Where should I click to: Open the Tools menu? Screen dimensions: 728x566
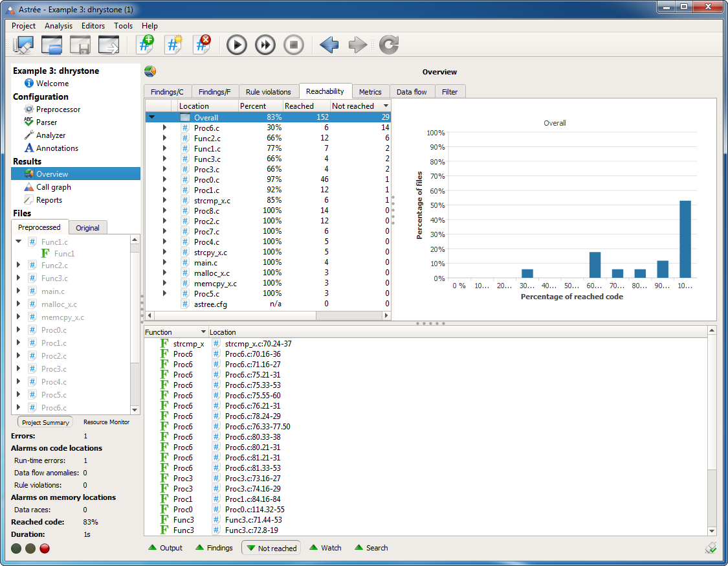pos(123,25)
